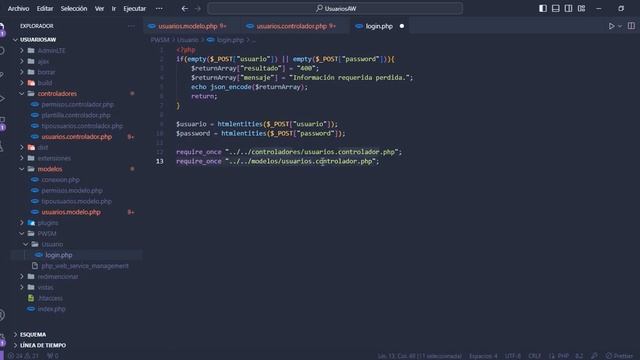Screen dimensions: 640x360
Task: Open the Ver menu
Action: point(99,8)
